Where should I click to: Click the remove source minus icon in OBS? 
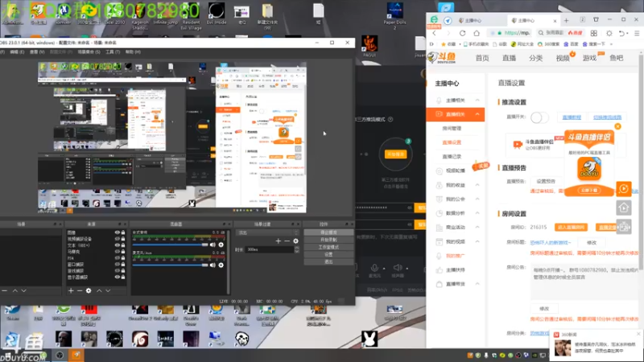pyautogui.click(x=80, y=290)
